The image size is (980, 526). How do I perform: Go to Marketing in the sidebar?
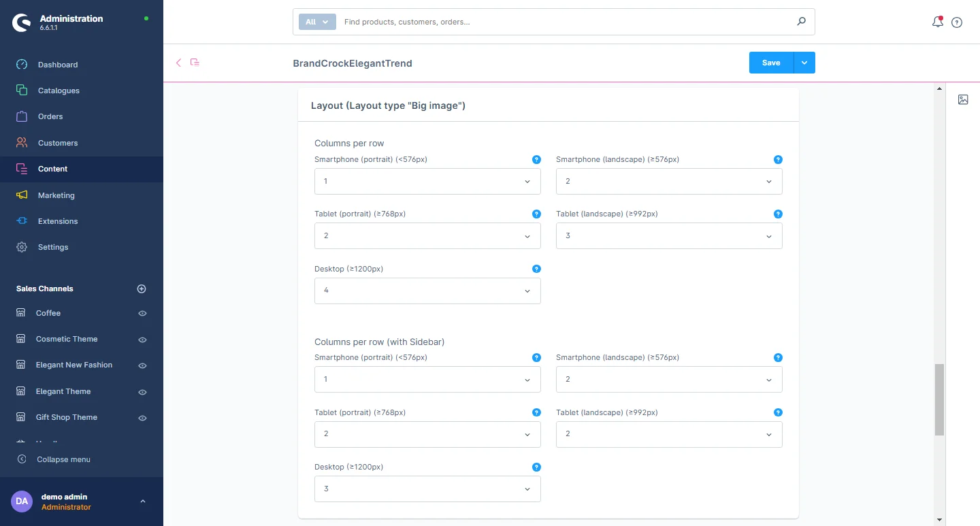pyautogui.click(x=56, y=195)
